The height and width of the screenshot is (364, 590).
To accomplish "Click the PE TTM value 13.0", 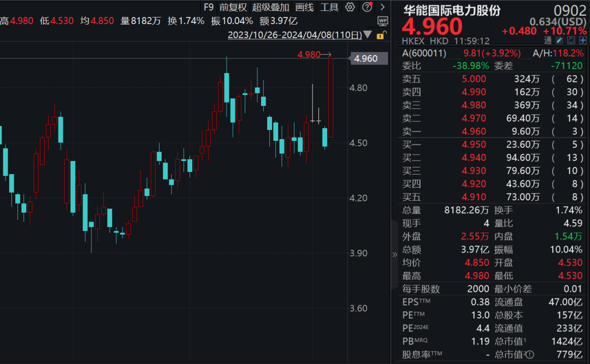I will coord(480,315).
